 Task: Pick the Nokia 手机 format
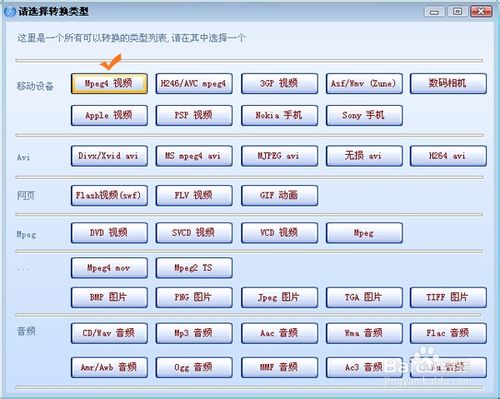pos(279,115)
